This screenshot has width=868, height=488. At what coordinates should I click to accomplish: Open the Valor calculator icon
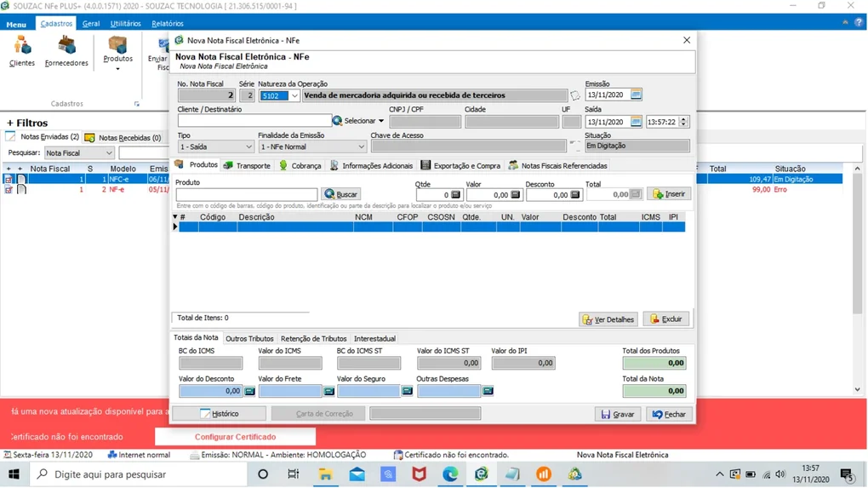(516, 194)
